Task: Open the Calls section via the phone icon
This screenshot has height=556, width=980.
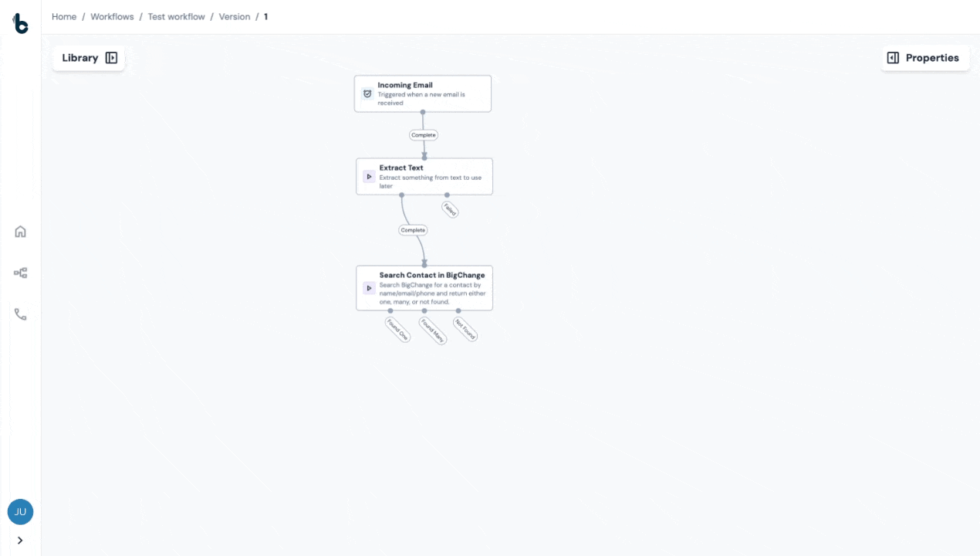Action: (20, 314)
